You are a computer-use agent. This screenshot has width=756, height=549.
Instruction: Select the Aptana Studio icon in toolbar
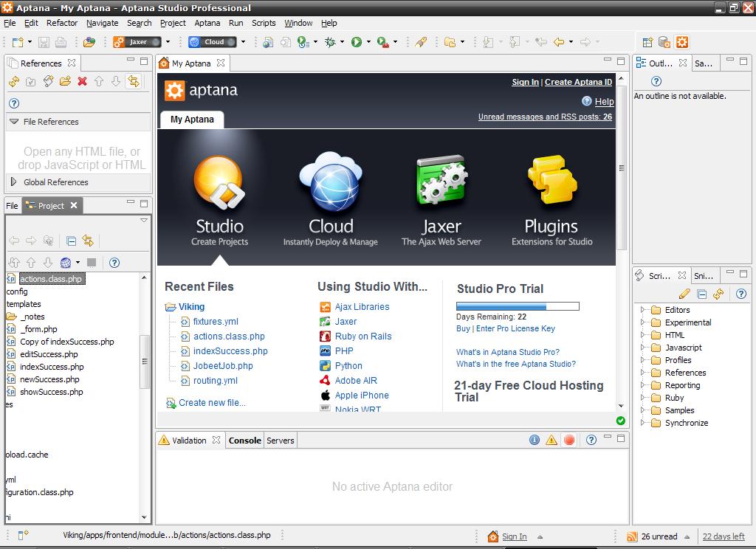click(681, 42)
